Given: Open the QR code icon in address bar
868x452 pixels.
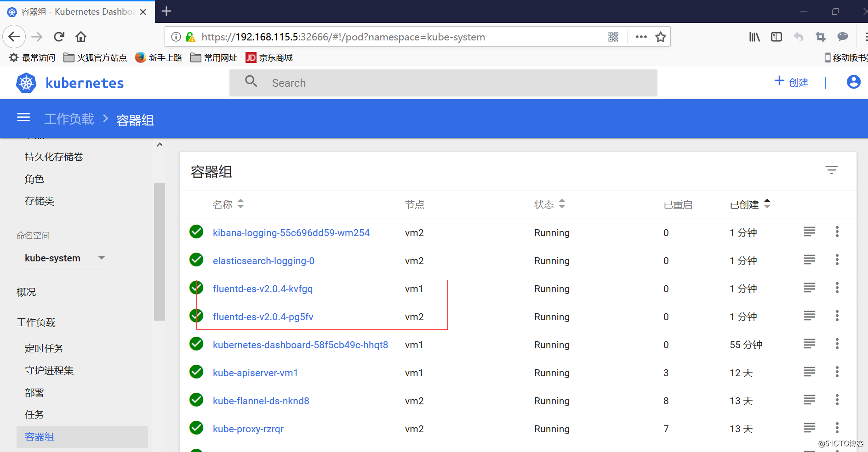Looking at the screenshot, I should tap(613, 37).
